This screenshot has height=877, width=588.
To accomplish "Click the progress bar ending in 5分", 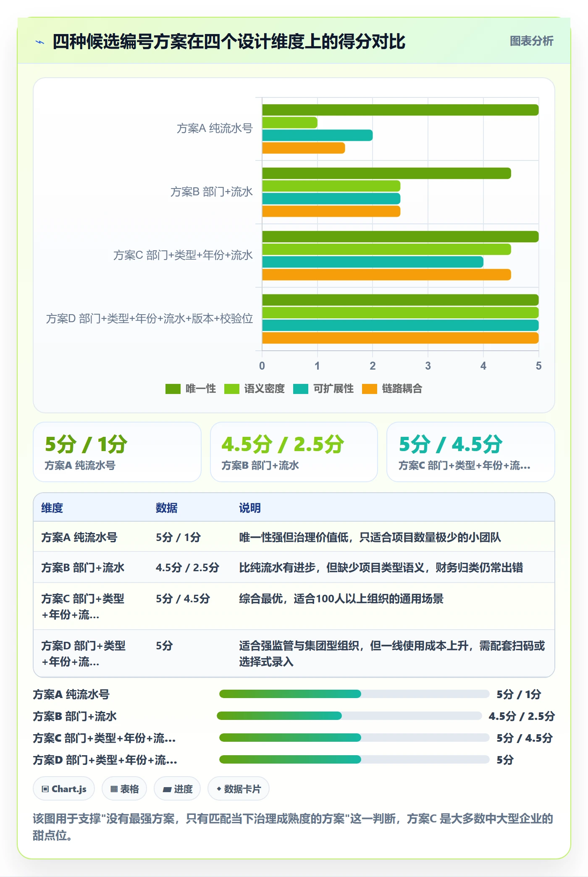I will [354, 759].
